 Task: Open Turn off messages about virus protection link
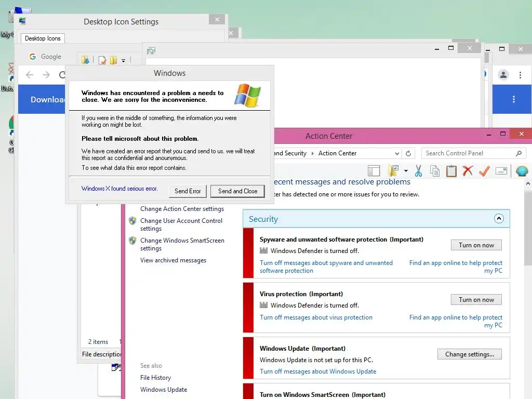coord(316,317)
